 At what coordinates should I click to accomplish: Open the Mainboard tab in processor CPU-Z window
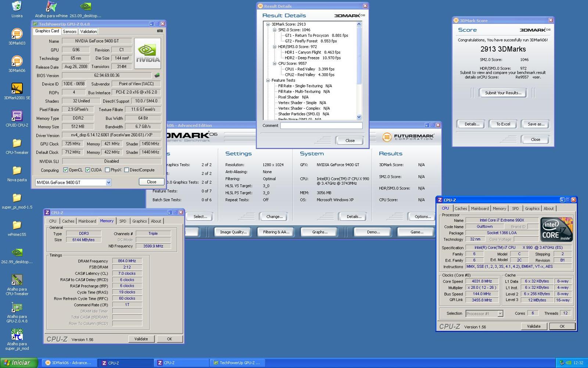(x=480, y=209)
